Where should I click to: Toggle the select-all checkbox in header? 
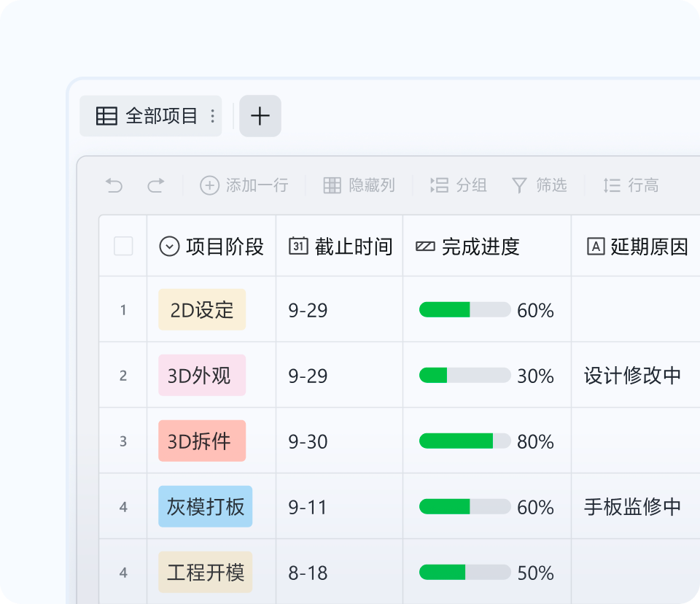[122, 247]
